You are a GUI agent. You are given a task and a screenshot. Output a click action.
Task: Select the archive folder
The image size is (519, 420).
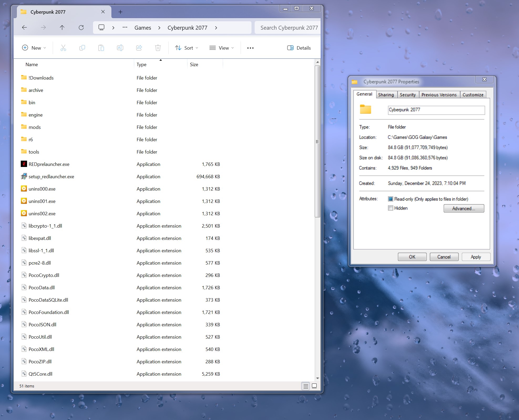tap(36, 90)
